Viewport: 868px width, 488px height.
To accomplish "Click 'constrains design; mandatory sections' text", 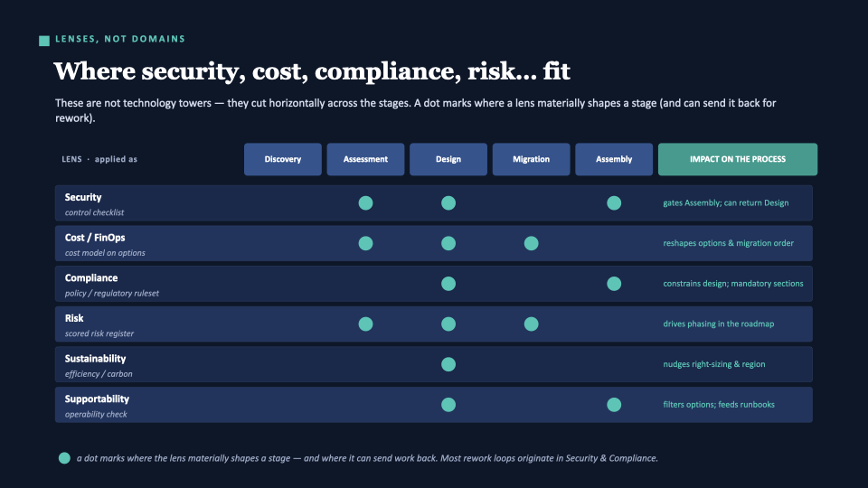I will click(x=733, y=284).
